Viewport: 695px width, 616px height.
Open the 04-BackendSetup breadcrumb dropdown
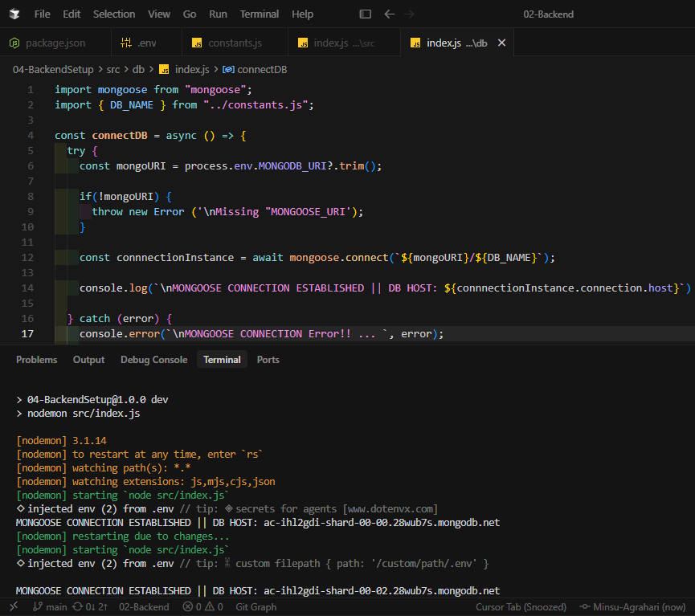tap(52, 69)
